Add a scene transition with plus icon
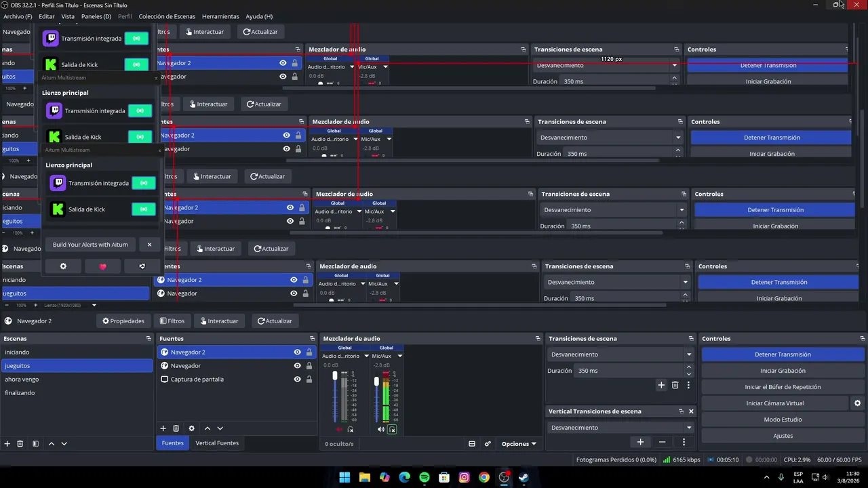 click(661, 385)
